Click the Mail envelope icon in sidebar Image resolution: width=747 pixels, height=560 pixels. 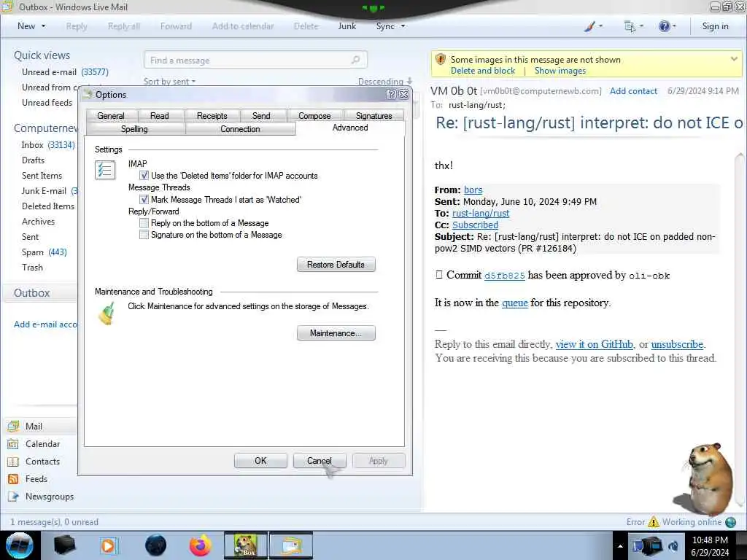[13, 426]
